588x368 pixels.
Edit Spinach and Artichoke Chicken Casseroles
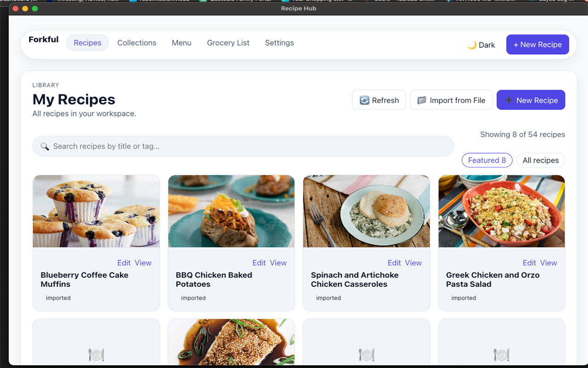coord(394,263)
